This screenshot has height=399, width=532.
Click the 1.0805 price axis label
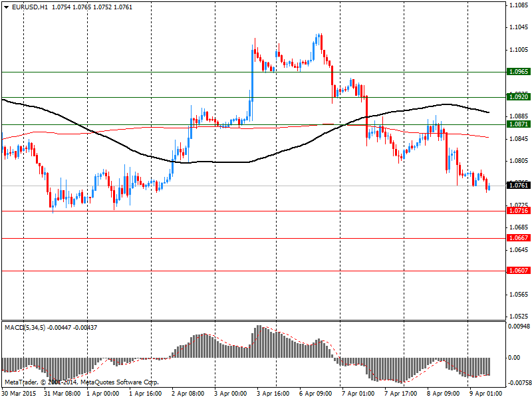click(519, 161)
